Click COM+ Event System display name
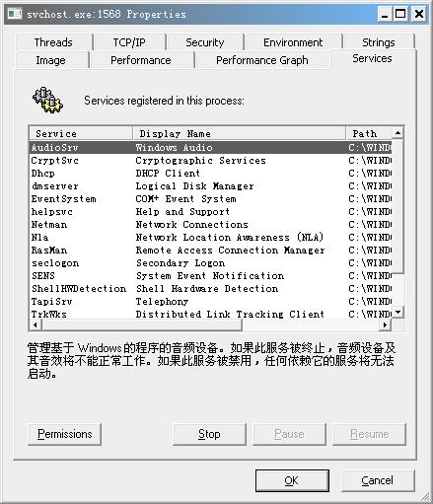 point(185,199)
